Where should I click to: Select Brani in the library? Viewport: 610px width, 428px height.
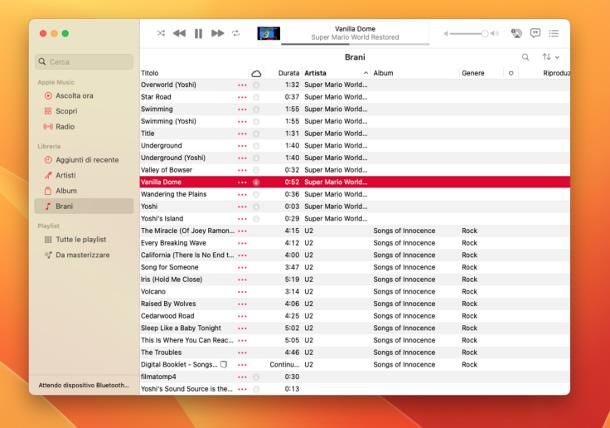click(84, 206)
